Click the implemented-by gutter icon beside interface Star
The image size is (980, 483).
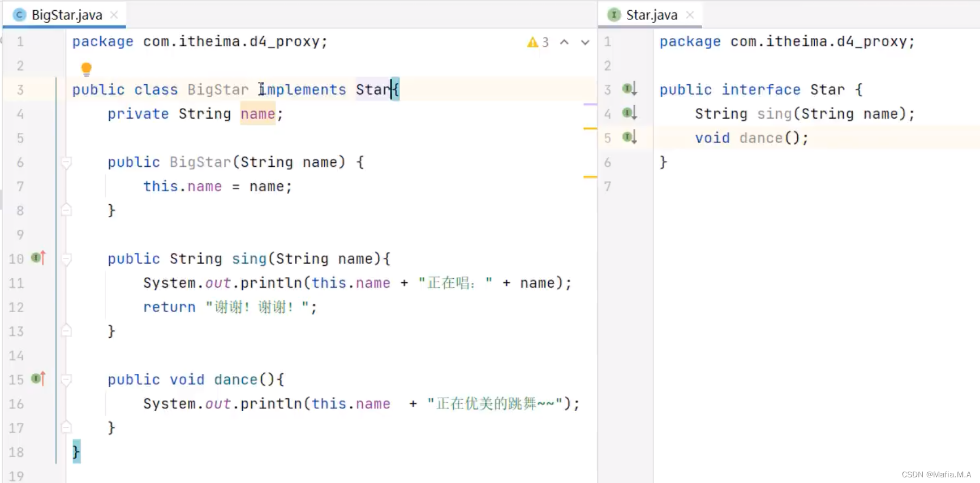[x=630, y=89]
